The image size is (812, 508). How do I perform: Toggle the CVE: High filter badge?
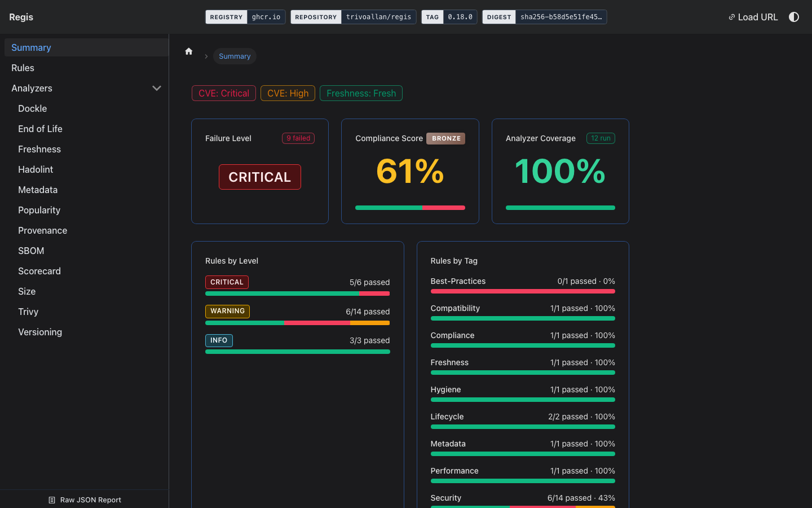click(288, 93)
